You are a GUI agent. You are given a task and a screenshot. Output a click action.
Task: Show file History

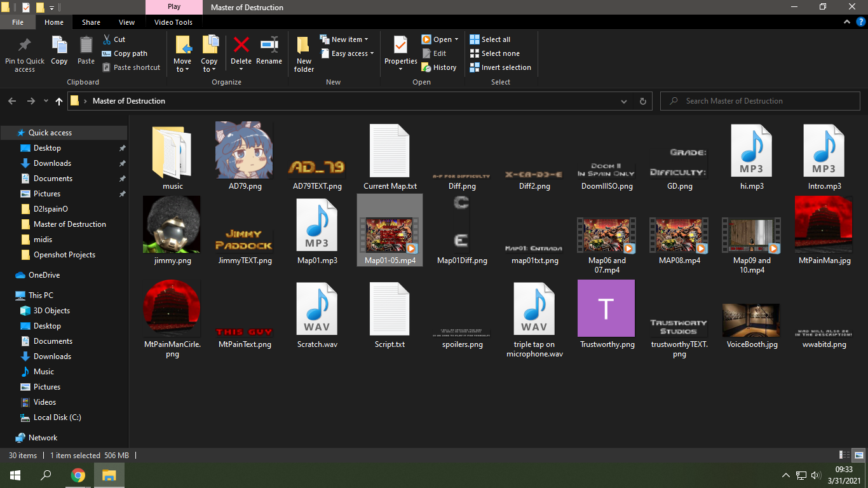click(x=439, y=67)
